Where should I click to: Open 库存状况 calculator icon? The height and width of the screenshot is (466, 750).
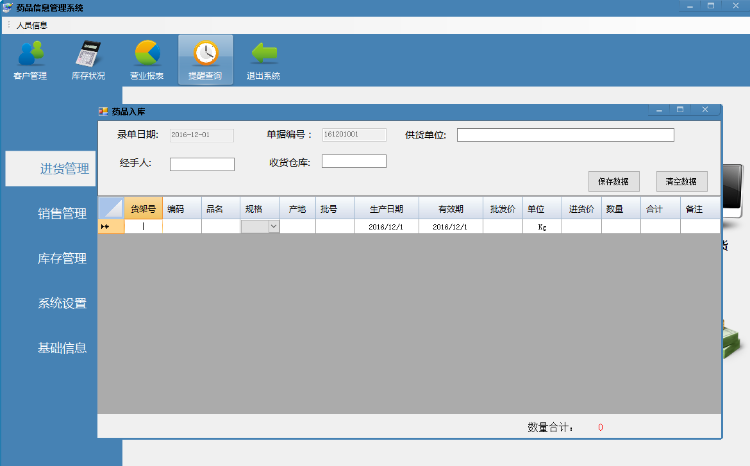coord(88,60)
